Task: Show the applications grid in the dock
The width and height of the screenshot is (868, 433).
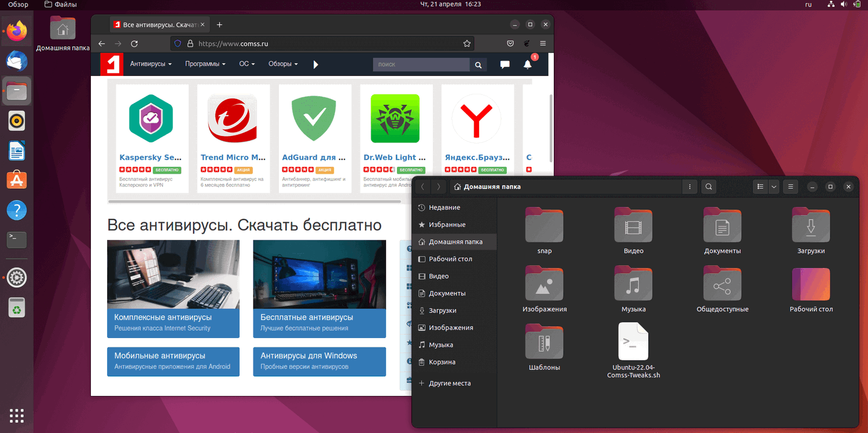Action: 17,414
